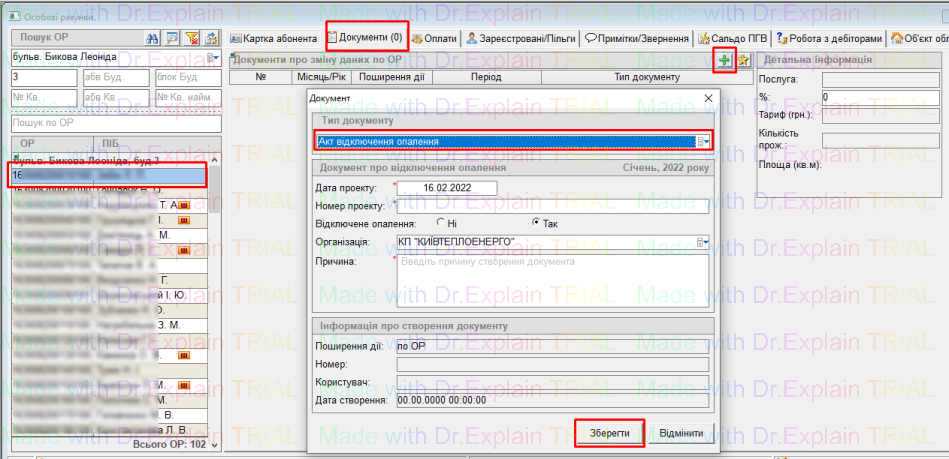This screenshot has width=949, height=459.
Task: Expand the street dropdown бульв. Бикова Леоніда
Action: 213,58
